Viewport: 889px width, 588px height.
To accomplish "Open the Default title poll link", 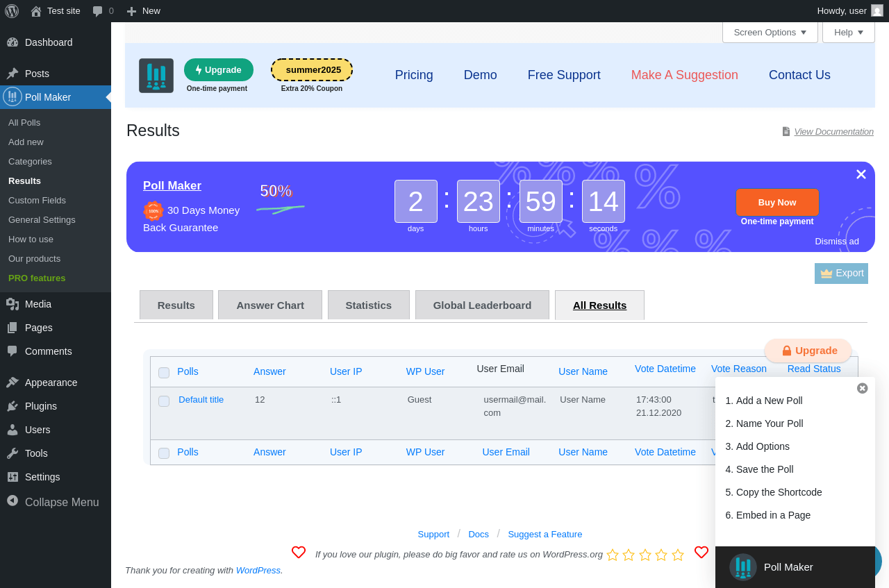I will click(201, 400).
